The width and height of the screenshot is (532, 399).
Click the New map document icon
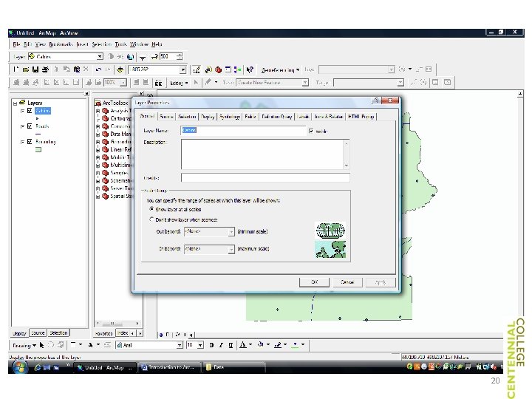click(x=16, y=69)
